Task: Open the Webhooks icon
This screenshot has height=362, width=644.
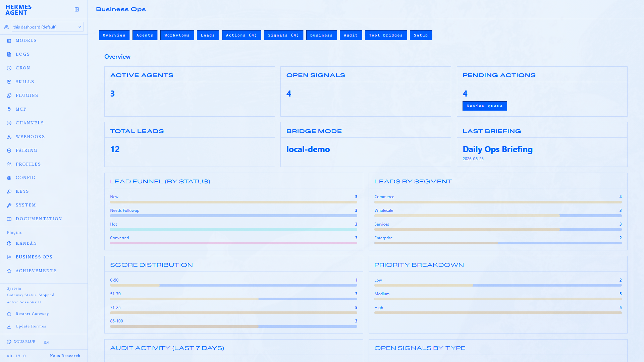Action: pyautogui.click(x=9, y=137)
